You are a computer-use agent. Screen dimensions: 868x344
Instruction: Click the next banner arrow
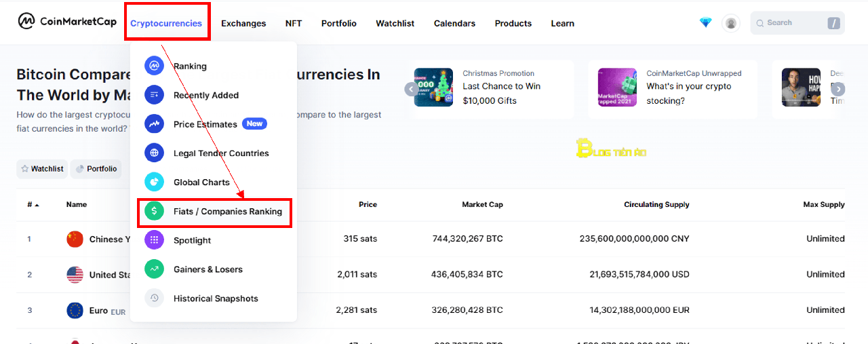pos(839,89)
